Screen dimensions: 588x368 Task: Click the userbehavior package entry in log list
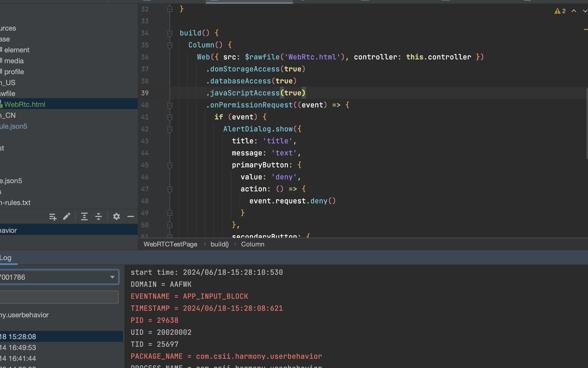24,315
